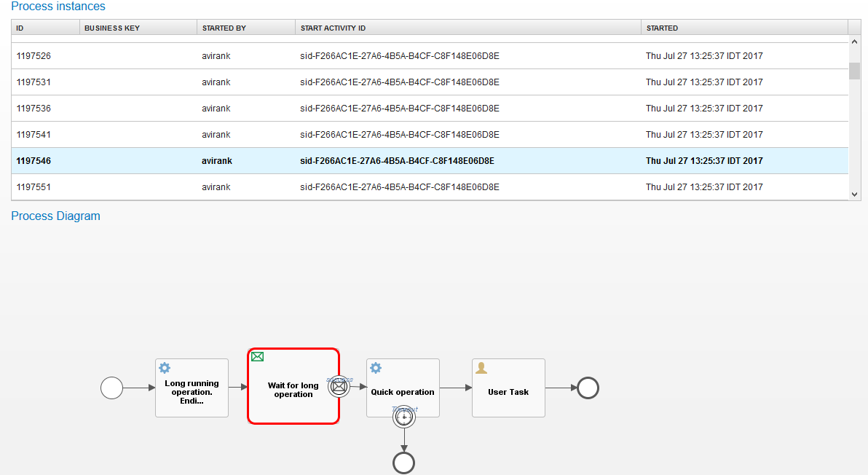Viewport: 868px width, 475px height.
Task: Select the message boundary event on Wait task
Action: coord(339,386)
